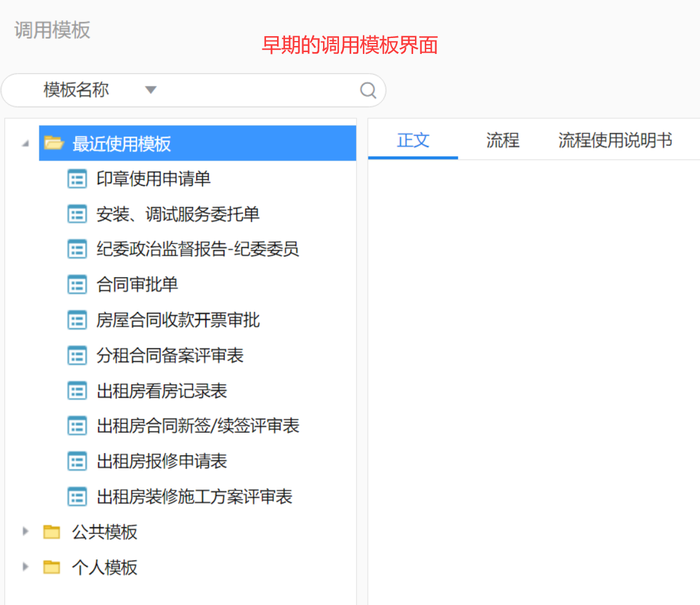Click the 最近使用模板 open folder icon
This screenshot has height=605, width=700.
pos(54,144)
